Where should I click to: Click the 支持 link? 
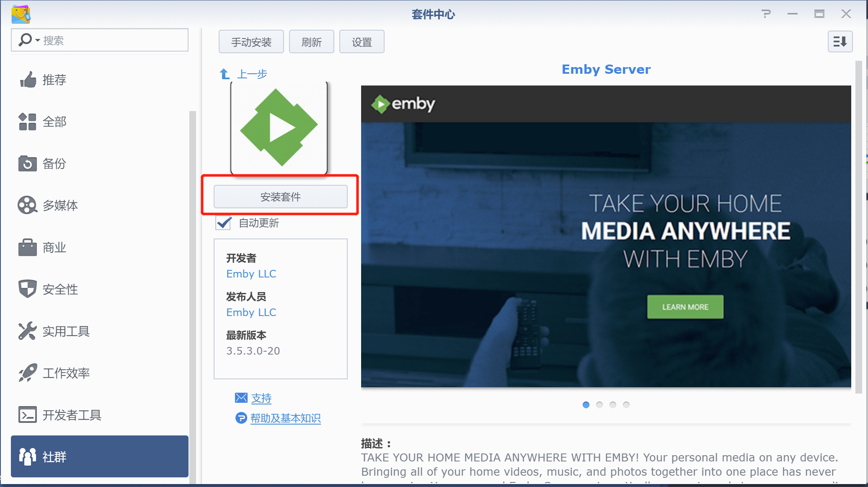coord(261,398)
